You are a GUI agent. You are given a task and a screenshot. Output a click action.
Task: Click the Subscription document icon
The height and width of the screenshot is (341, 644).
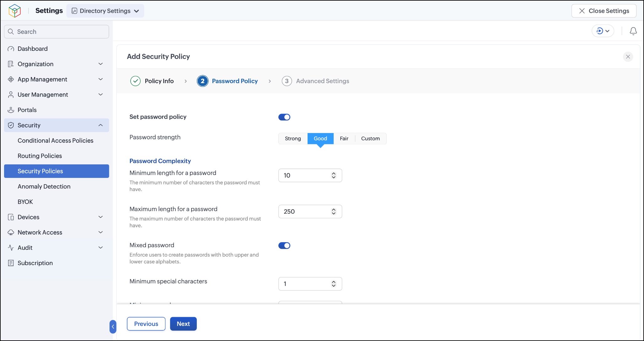pyautogui.click(x=11, y=263)
